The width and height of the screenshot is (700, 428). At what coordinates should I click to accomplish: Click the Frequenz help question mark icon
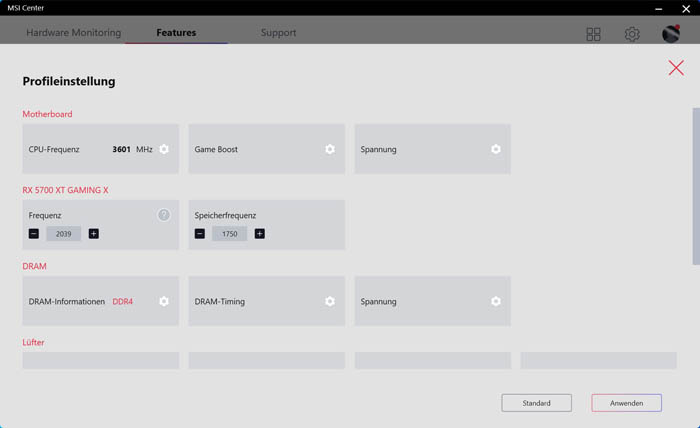pyautogui.click(x=164, y=215)
